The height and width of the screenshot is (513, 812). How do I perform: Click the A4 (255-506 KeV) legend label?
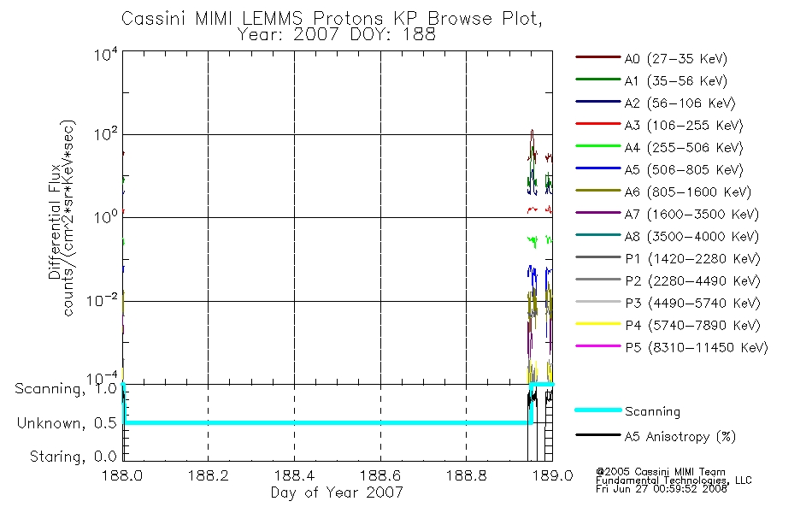684,148
